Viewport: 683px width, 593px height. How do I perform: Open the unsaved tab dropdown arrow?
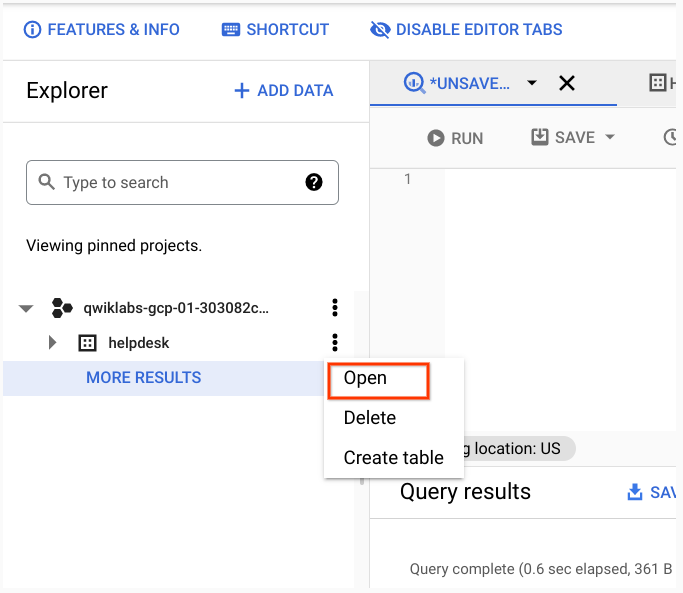(x=532, y=82)
